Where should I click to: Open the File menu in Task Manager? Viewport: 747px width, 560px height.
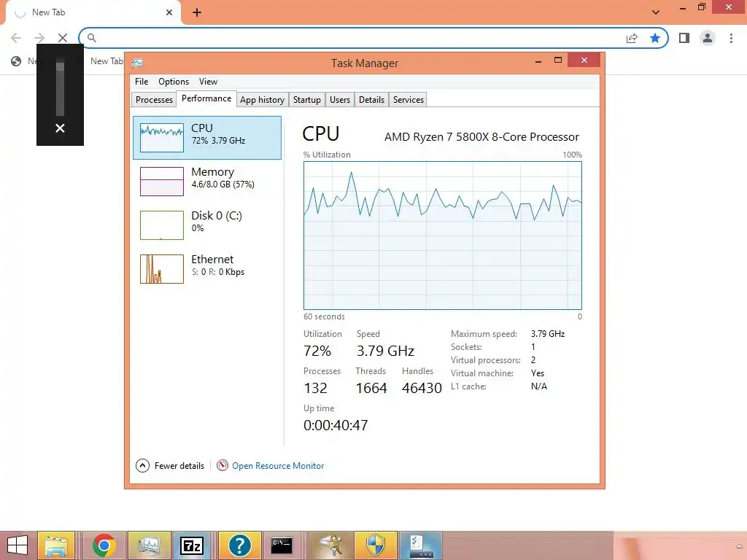(142, 82)
